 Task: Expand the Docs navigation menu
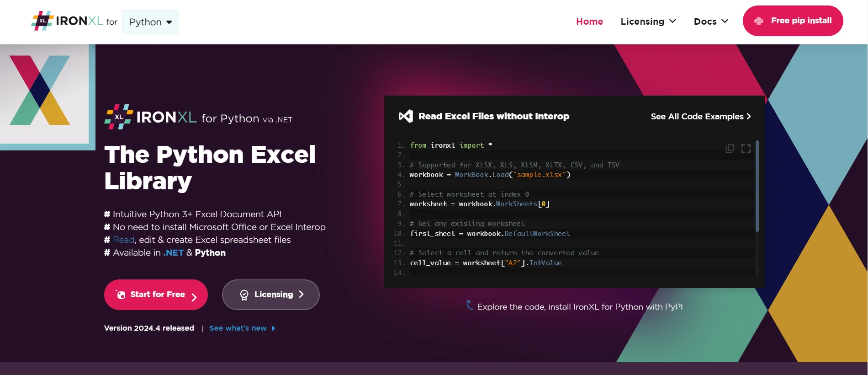tap(710, 21)
